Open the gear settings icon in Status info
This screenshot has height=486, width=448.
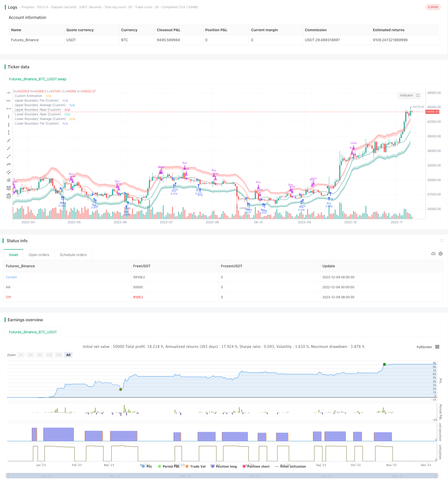(441, 254)
